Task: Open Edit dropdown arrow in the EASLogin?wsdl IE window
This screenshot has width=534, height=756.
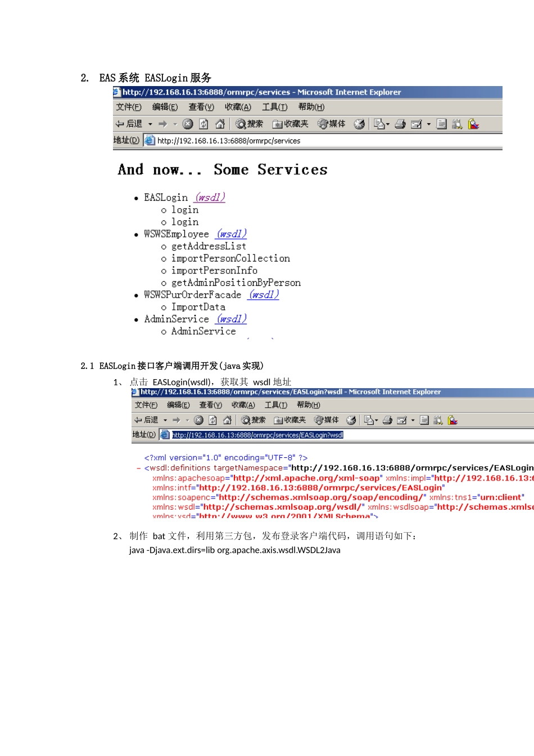Action: tap(413, 420)
